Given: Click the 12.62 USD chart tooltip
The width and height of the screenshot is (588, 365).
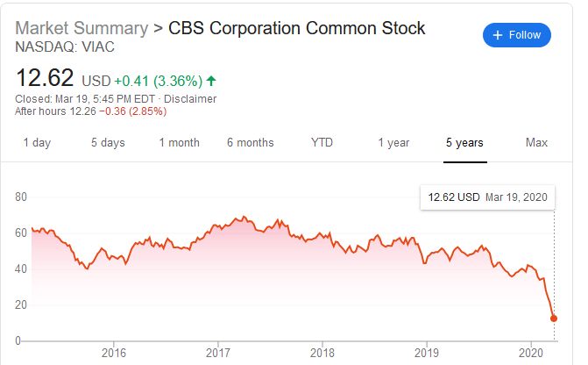Looking at the screenshot, I should pos(487,197).
